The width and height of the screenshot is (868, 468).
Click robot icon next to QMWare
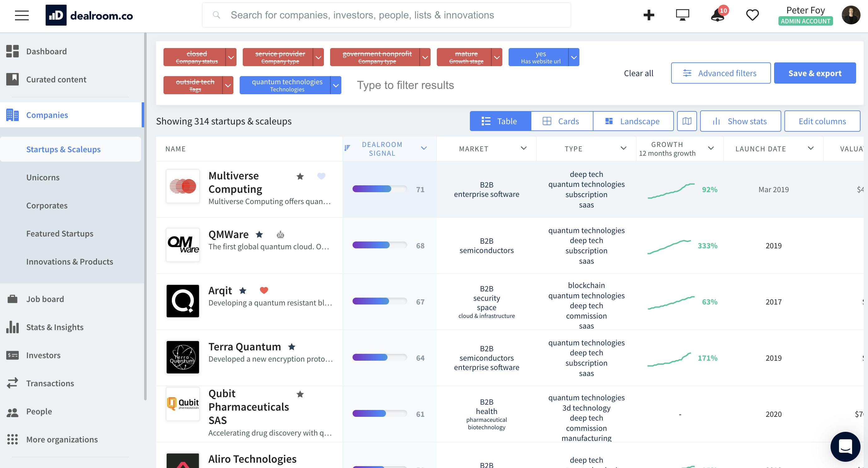tap(280, 235)
